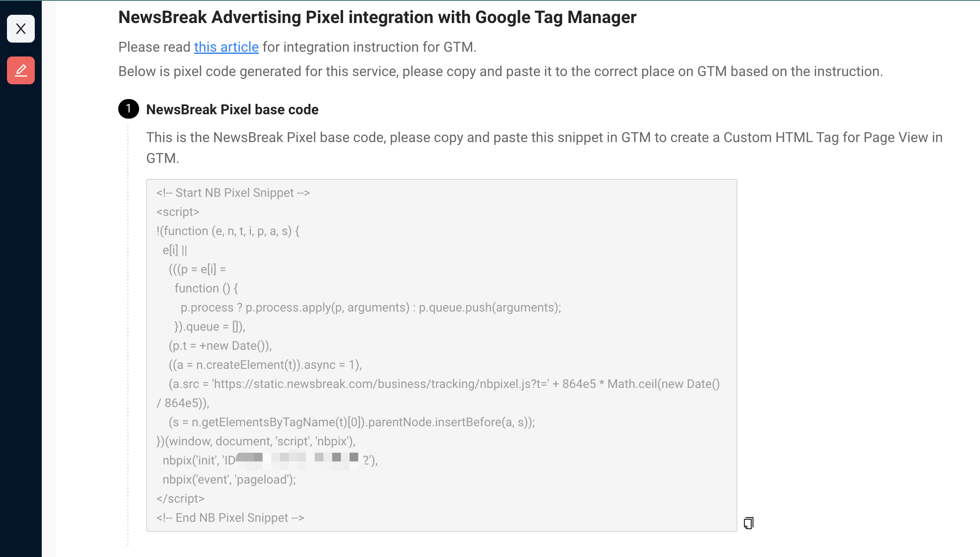Place cursor on the nbpix('init' line
The height and width of the screenshot is (557, 980).
(199, 461)
